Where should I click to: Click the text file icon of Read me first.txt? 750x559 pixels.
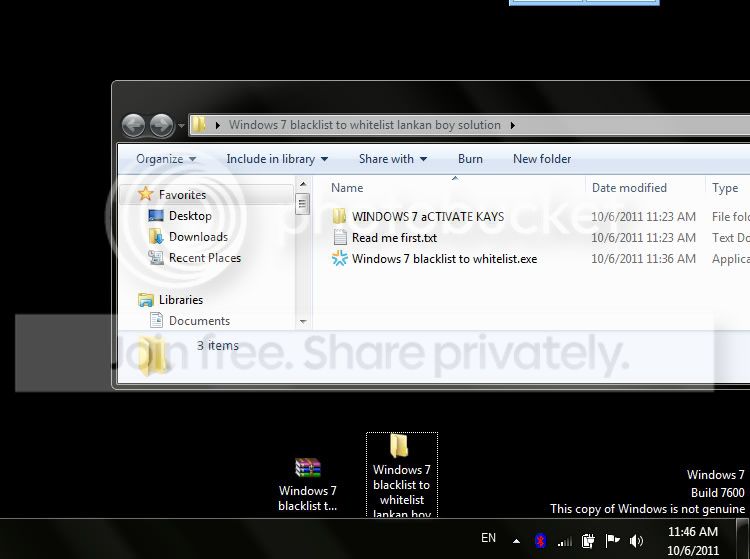tap(340, 237)
